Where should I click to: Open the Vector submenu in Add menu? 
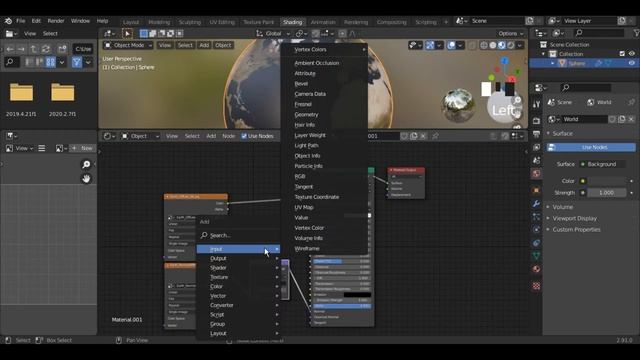238,296
